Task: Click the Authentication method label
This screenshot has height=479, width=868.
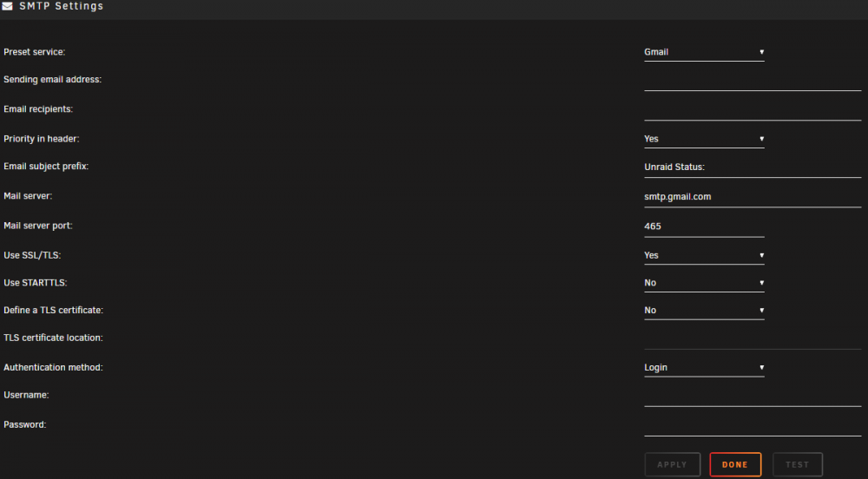Action: (x=53, y=368)
